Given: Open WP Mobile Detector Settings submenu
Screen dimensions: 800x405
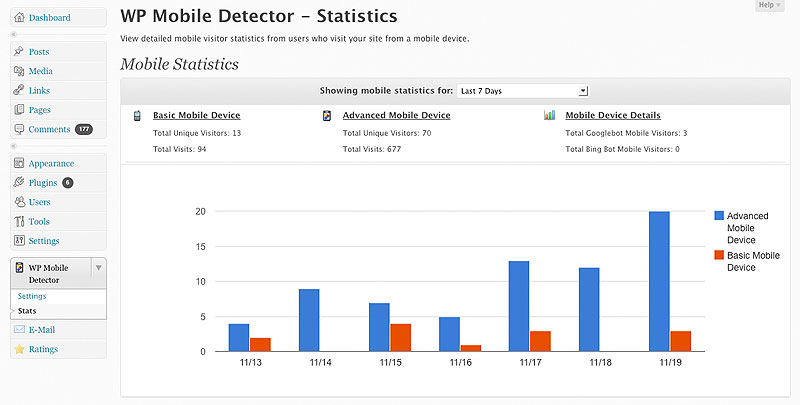Looking at the screenshot, I should [32, 296].
